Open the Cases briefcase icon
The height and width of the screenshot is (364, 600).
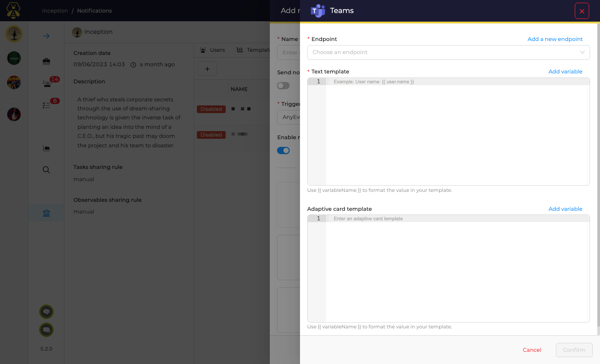coord(46,61)
